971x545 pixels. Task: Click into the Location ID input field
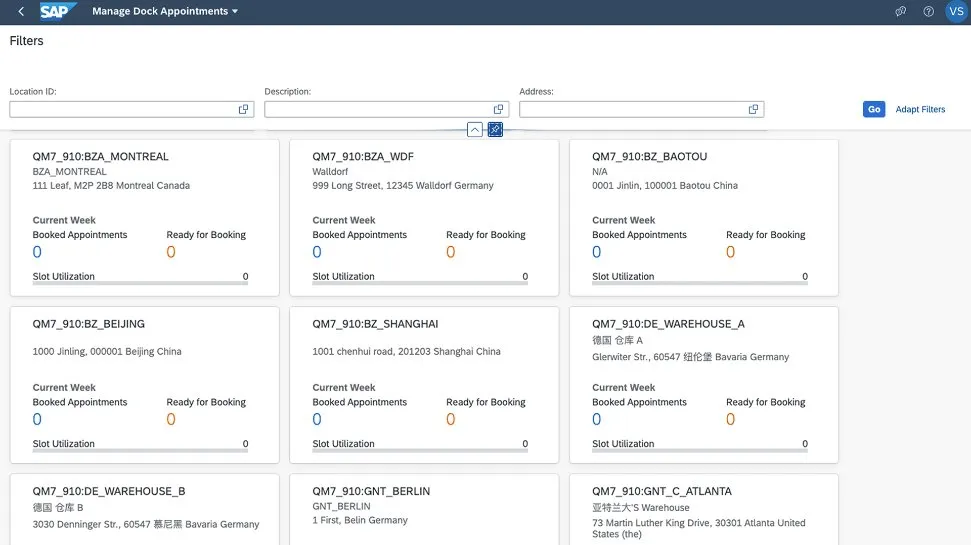point(120,109)
